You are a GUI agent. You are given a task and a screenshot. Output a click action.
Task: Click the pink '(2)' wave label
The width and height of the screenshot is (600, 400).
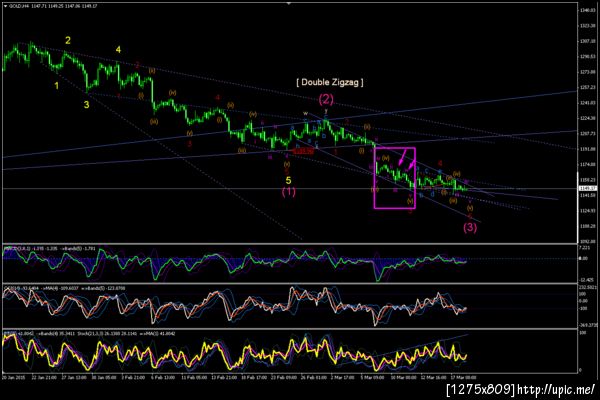326,100
